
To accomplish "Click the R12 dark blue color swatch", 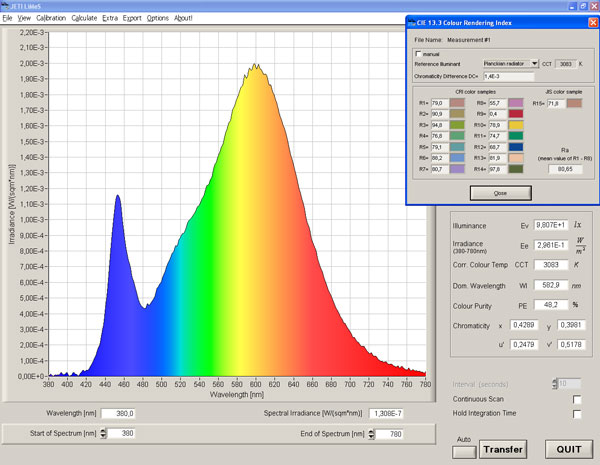I will click(x=516, y=147).
